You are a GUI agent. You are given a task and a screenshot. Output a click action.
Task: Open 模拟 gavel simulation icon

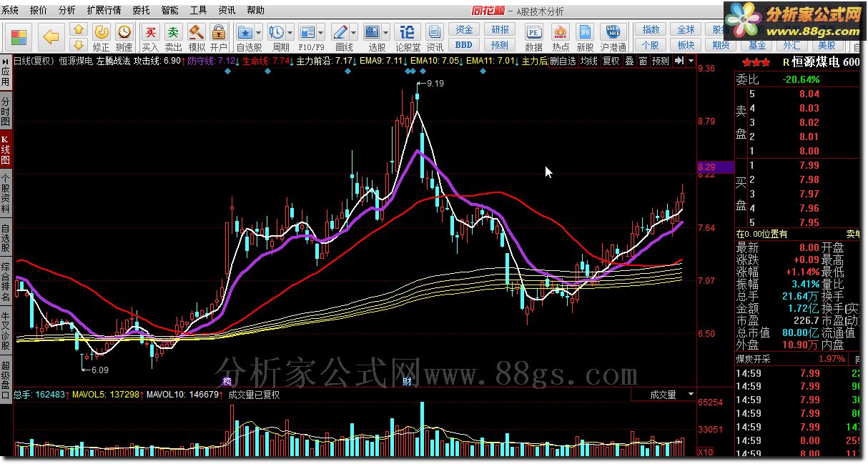click(196, 31)
